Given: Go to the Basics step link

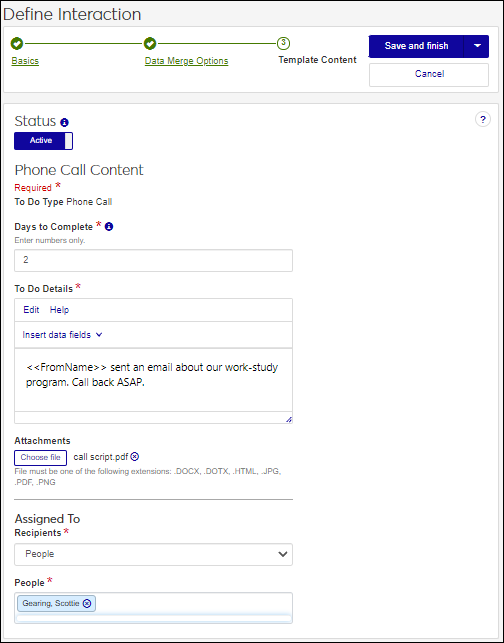Looking at the screenshot, I should pos(25,61).
